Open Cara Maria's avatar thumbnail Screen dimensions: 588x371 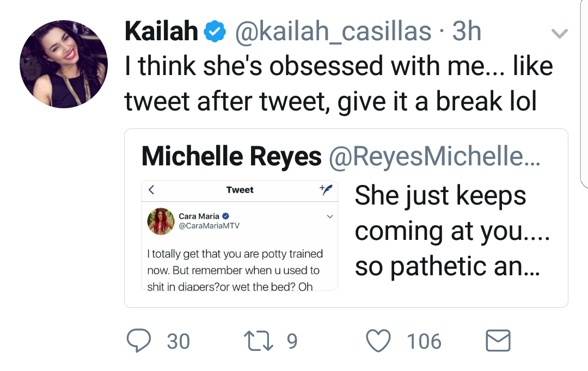[x=161, y=221]
